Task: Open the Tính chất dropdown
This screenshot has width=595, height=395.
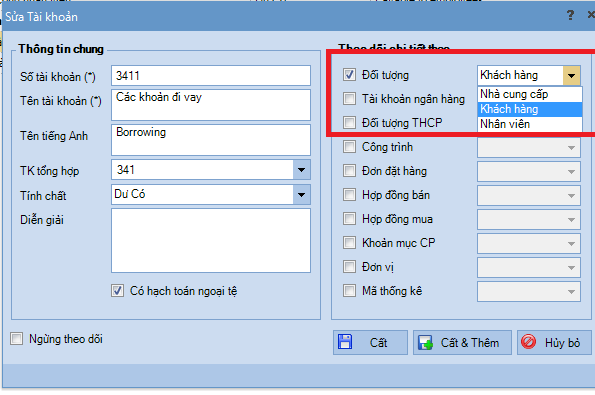Action: (302, 195)
